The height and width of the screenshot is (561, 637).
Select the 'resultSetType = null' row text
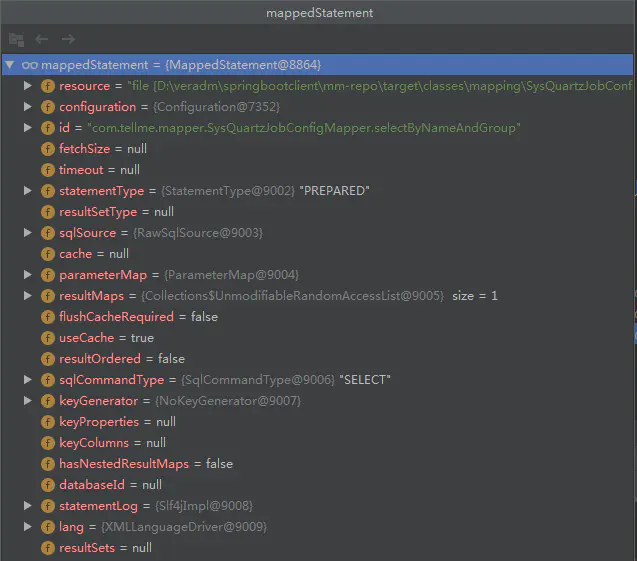coord(117,212)
